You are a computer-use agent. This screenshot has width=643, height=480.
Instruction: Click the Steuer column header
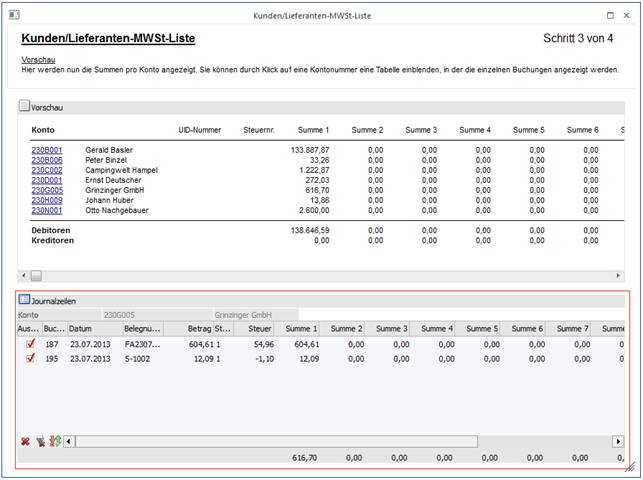[x=258, y=328]
